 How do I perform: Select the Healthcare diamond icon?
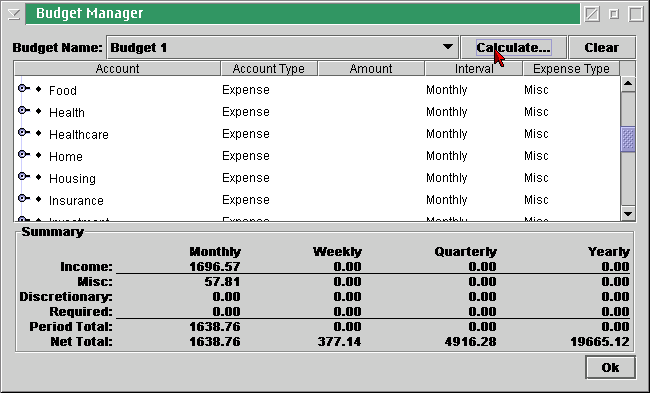coord(39,133)
